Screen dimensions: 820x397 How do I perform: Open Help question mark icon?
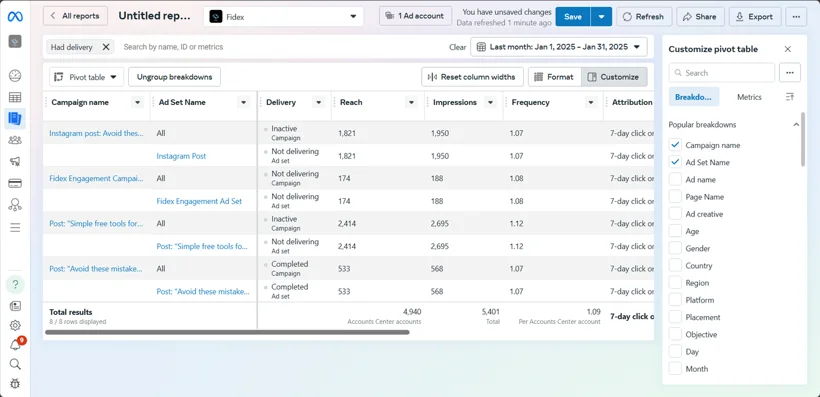pyautogui.click(x=15, y=285)
